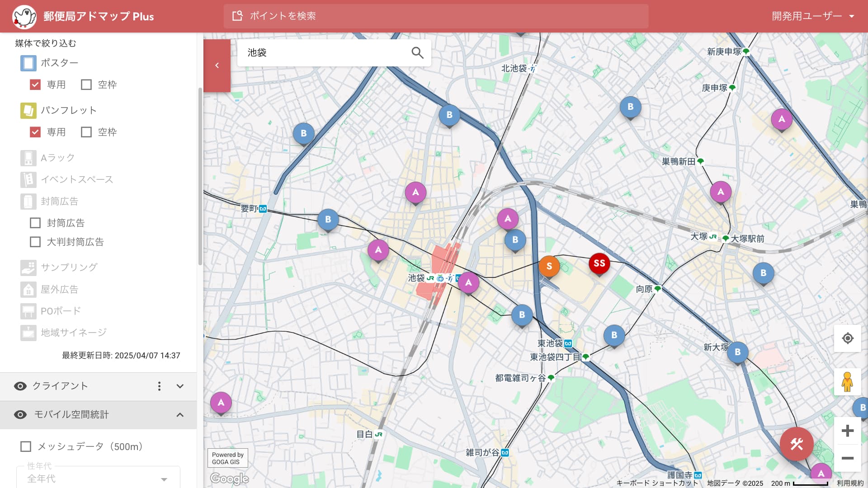Zoom in with the plus button
This screenshot has height=488, width=868.
pos(847,431)
